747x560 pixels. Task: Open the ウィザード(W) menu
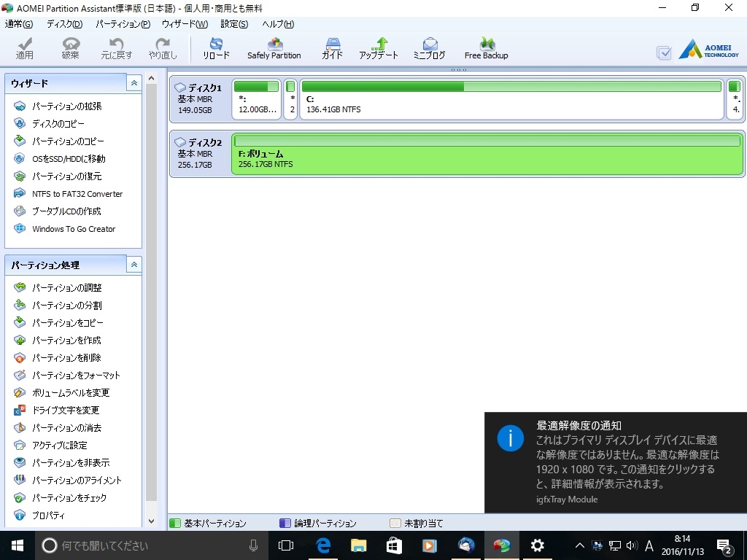pyautogui.click(x=185, y=24)
